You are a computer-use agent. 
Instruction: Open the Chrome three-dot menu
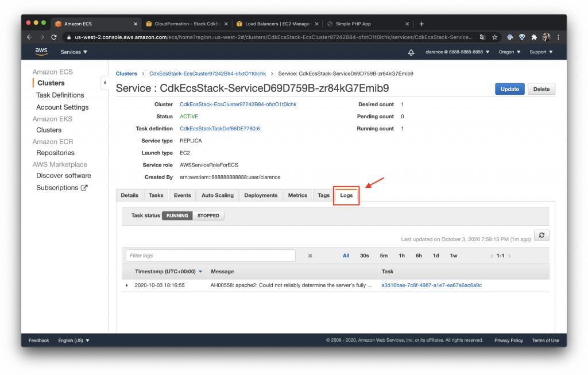click(558, 37)
